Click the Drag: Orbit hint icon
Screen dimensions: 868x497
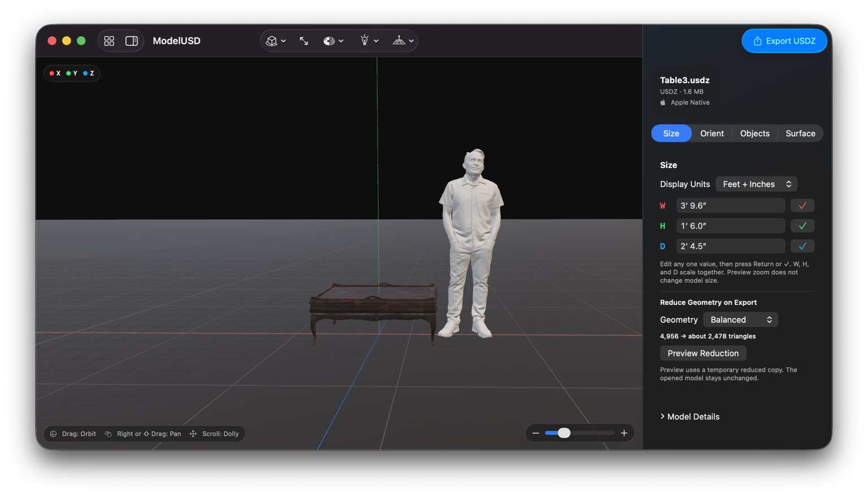(53, 434)
